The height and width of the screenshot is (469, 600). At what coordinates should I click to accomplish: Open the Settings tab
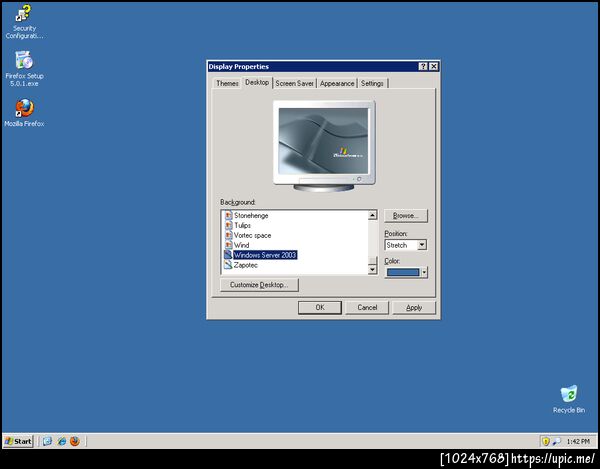(372, 83)
